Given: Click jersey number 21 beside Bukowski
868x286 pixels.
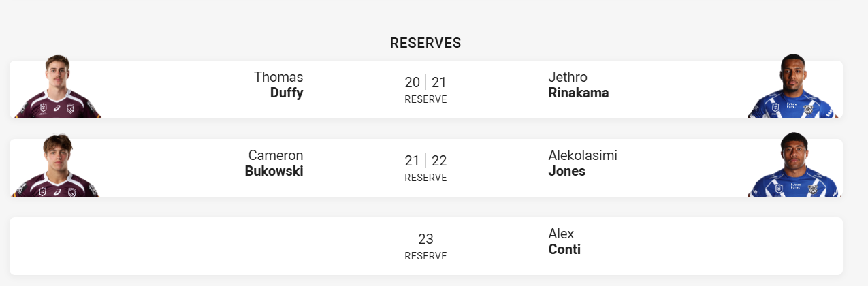Looking at the screenshot, I should point(412,161).
